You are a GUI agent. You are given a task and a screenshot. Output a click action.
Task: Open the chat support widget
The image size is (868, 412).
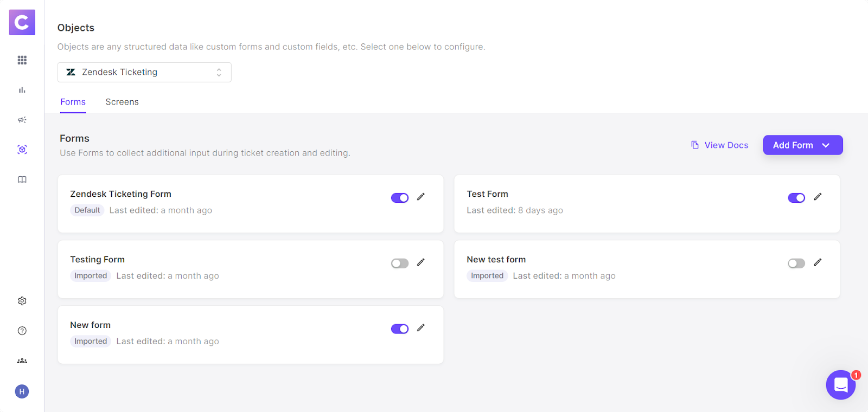(x=840, y=385)
